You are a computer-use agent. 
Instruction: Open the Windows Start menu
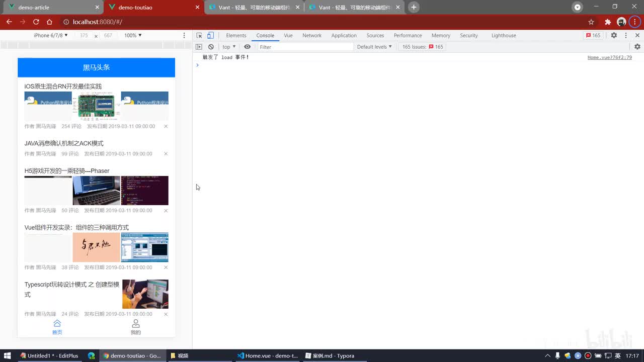8,355
